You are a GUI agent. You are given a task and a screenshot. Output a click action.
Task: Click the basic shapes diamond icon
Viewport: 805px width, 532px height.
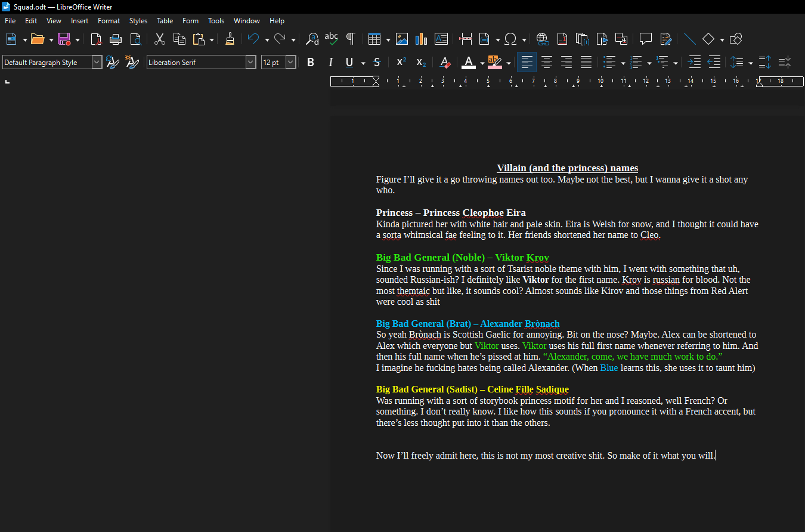tap(708, 39)
